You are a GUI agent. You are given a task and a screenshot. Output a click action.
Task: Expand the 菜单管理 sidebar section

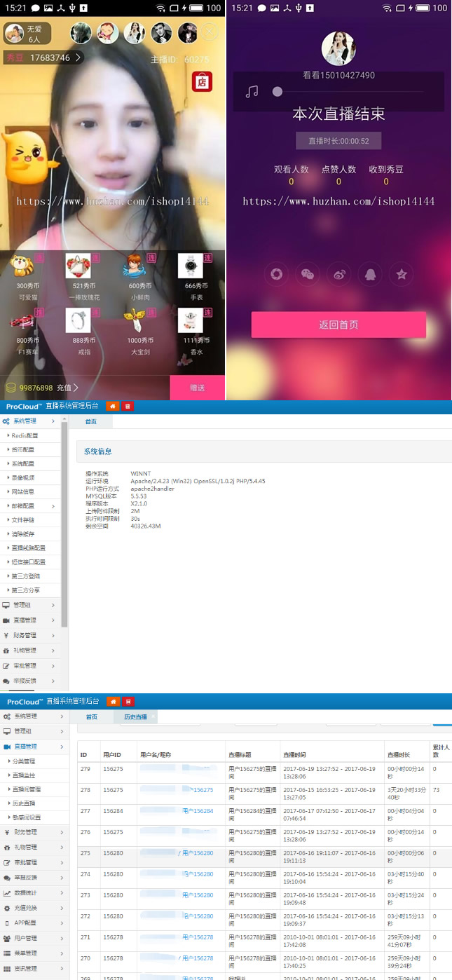click(33, 953)
